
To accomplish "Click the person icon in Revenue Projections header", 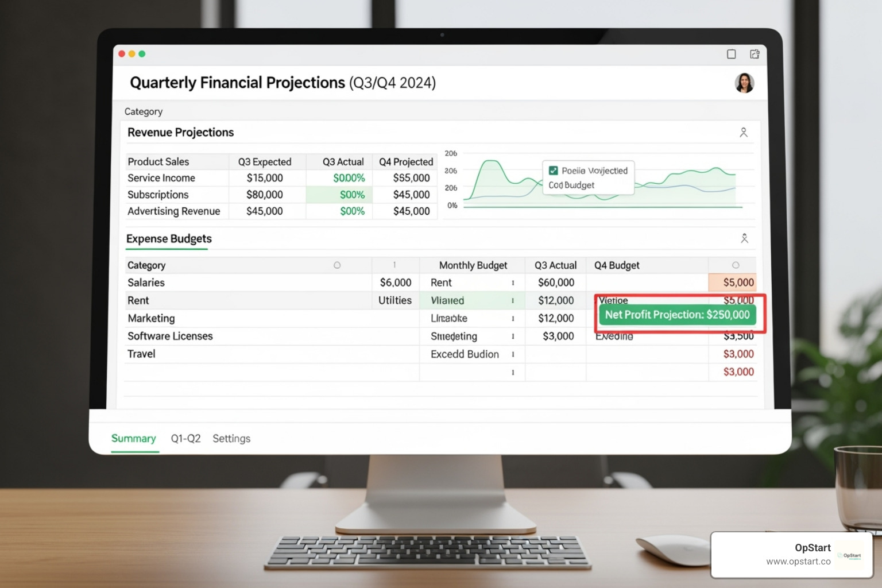I will (x=744, y=133).
